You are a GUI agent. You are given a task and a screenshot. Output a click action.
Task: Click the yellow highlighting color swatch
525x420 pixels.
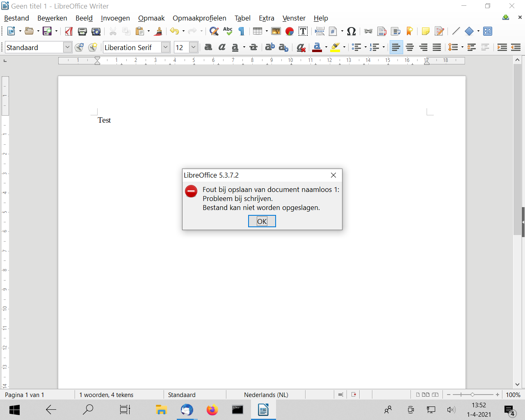(x=336, y=48)
